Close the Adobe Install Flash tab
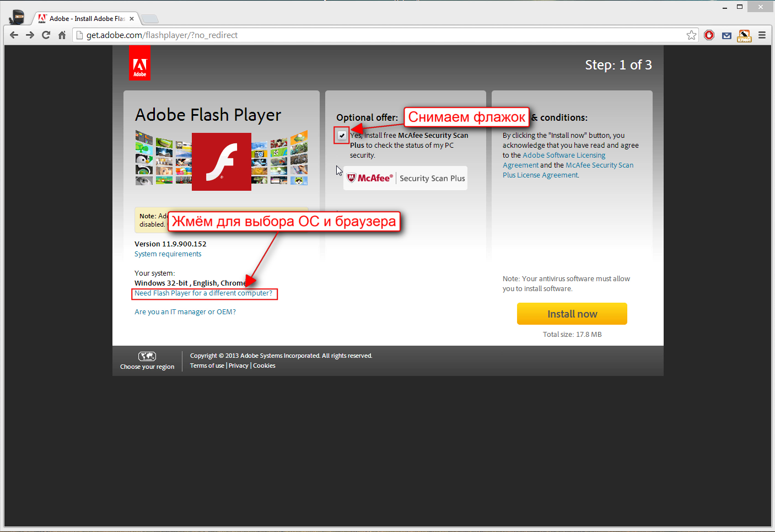 tap(132, 19)
